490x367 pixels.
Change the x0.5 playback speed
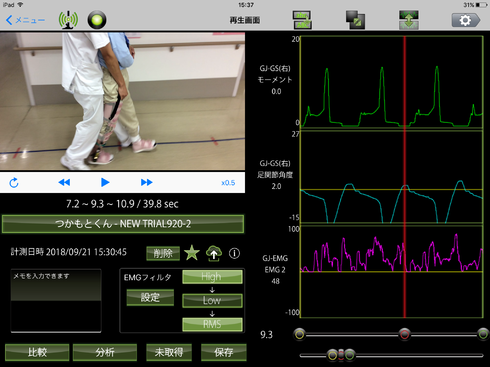pos(228,183)
